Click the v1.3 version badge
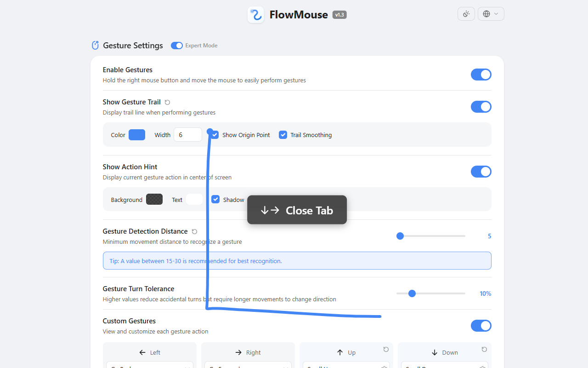The image size is (588, 368). (339, 15)
